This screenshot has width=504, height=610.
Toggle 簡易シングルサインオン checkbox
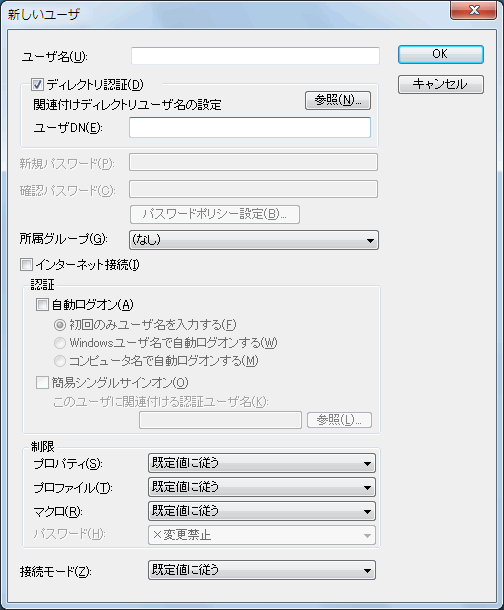42,382
